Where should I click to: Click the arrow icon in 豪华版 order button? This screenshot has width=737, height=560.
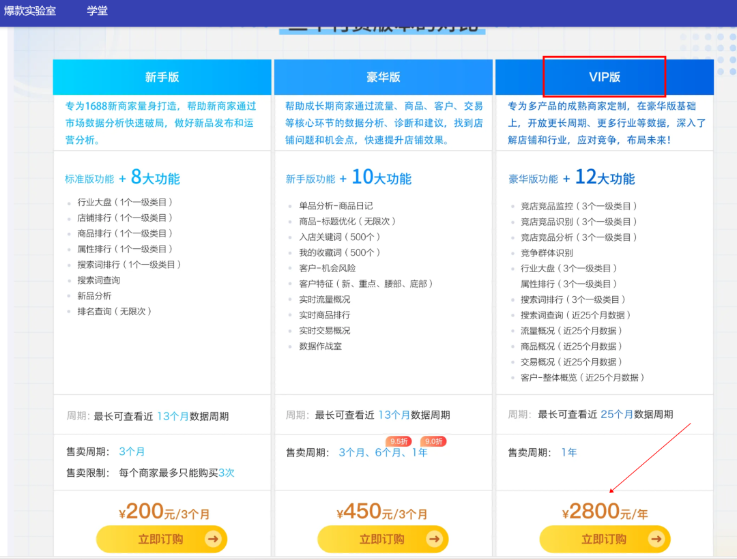coord(434,539)
